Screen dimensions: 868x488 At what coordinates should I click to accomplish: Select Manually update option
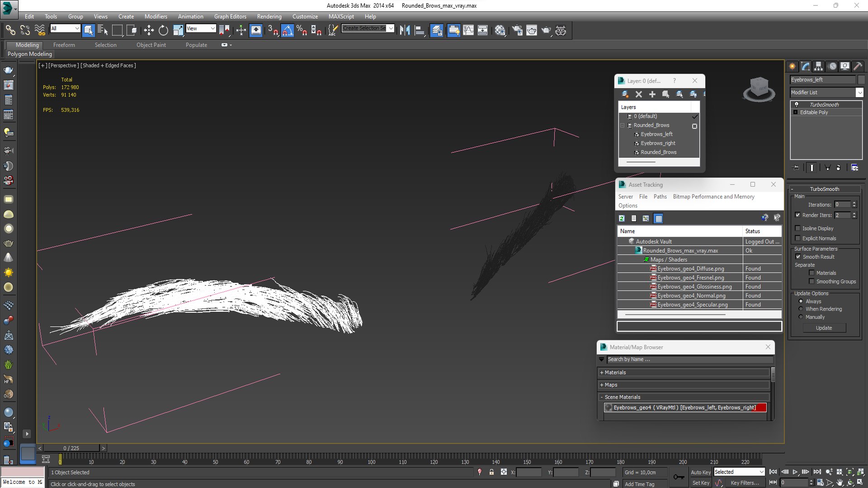(x=801, y=317)
